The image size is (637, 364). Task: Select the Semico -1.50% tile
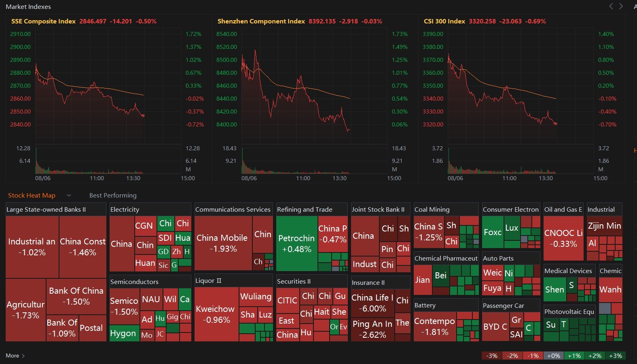pyautogui.click(x=124, y=306)
